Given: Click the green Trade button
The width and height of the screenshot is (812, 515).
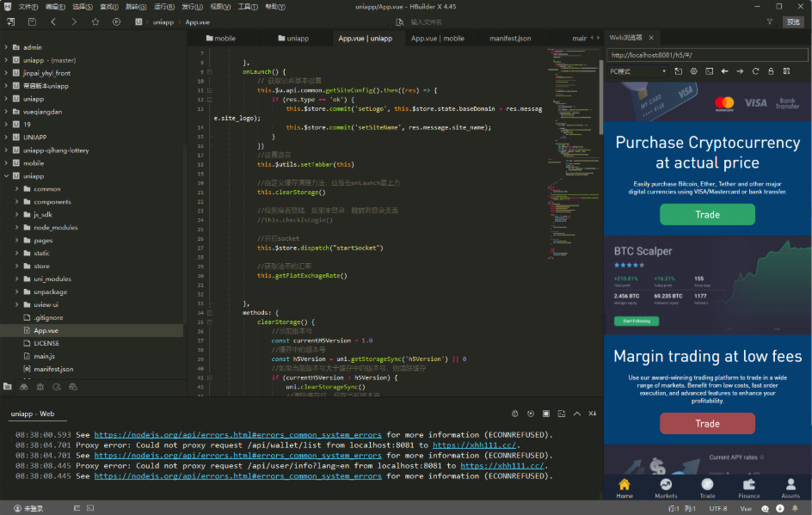Looking at the screenshot, I should tap(707, 214).
